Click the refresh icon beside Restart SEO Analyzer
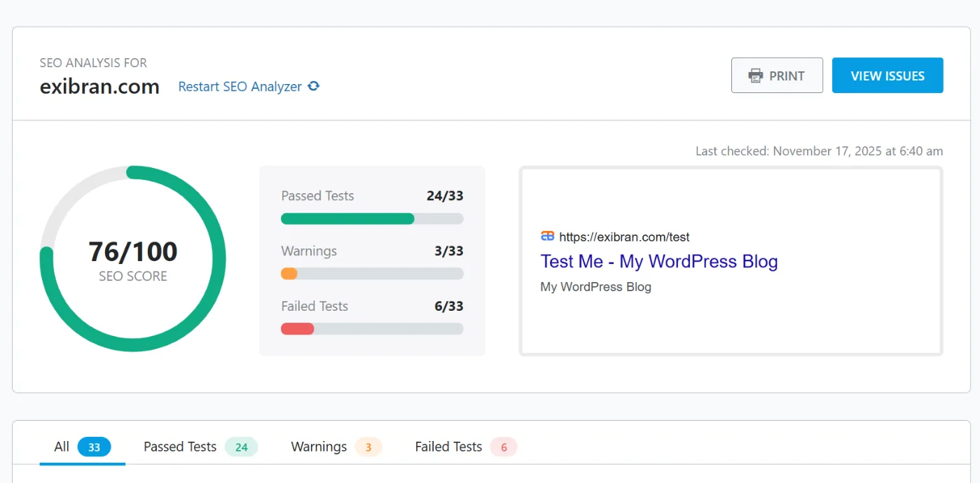Viewport: 980px width, 483px height. pos(313,85)
